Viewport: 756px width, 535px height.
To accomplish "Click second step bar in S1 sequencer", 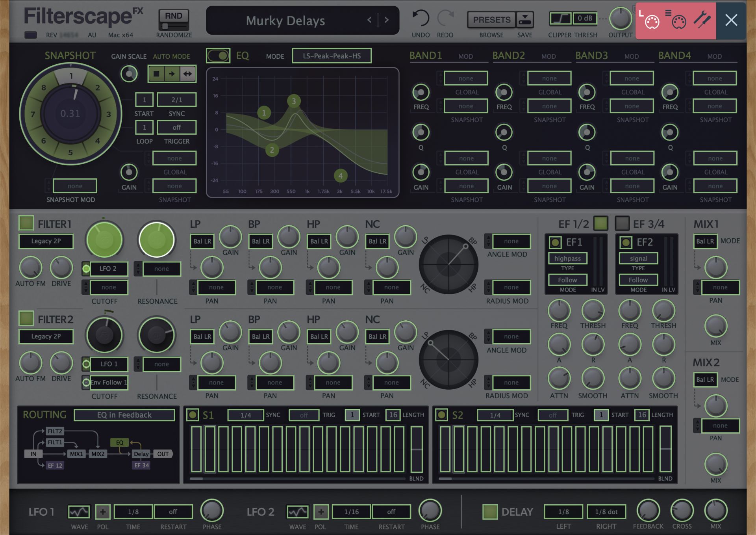I will click(x=210, y=449).
